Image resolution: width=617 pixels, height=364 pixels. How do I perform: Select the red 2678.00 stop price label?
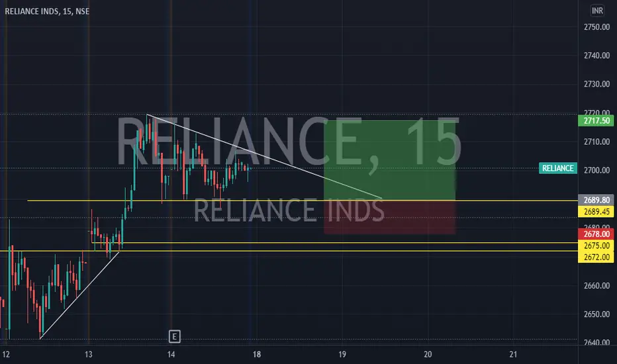[596, 234]
